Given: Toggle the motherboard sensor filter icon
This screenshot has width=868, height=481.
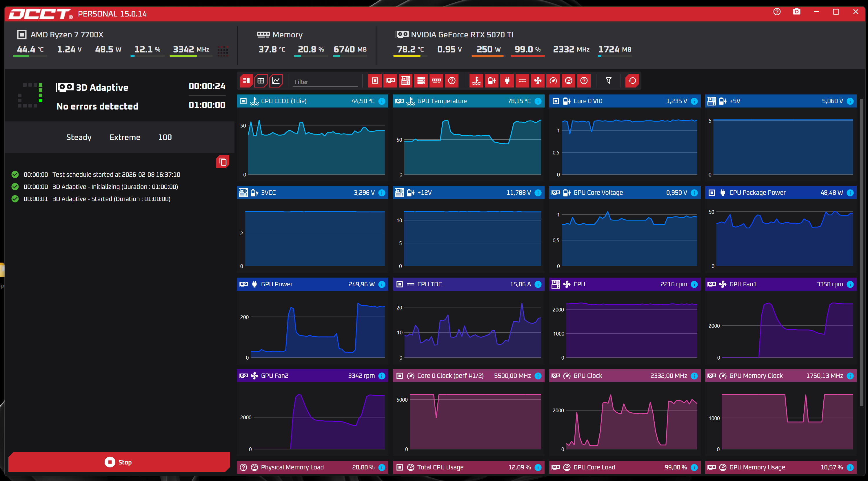Looking at the screenshot, I should tap(406, 81).
